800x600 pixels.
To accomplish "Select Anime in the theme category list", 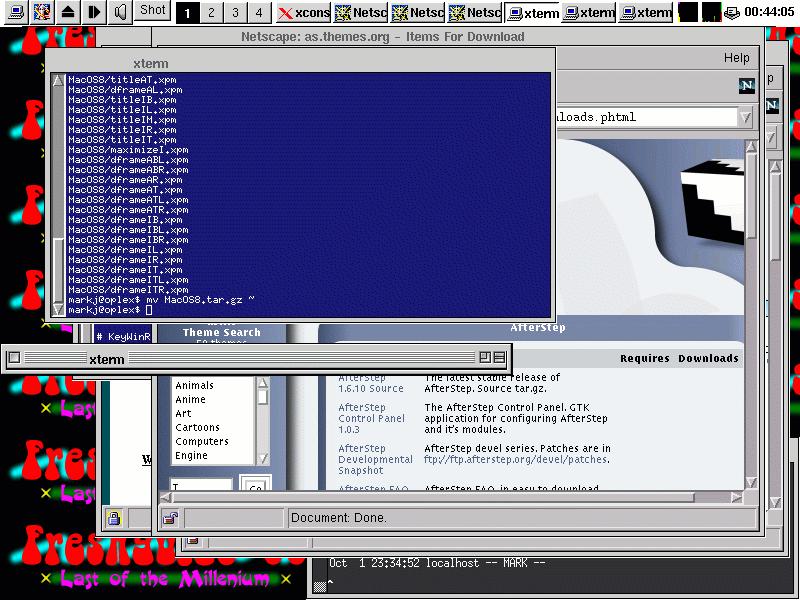I will click(190, 399).
